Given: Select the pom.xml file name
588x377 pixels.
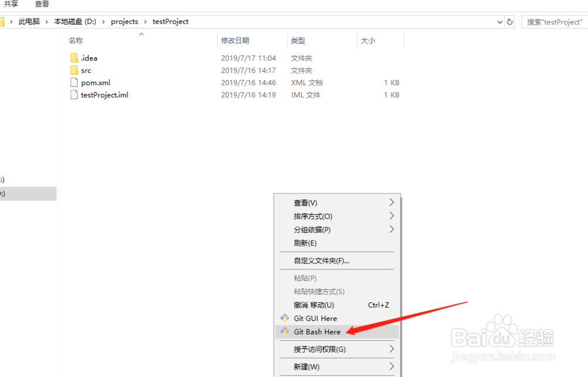Looking at the screenshot, I should (x=96, y=83).
